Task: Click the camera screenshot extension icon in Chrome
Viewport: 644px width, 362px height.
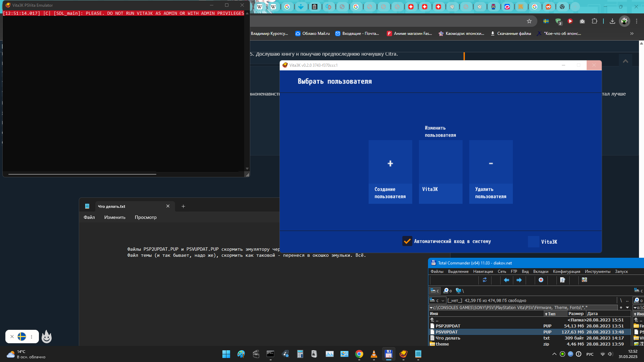Action: tap(582, 21)
